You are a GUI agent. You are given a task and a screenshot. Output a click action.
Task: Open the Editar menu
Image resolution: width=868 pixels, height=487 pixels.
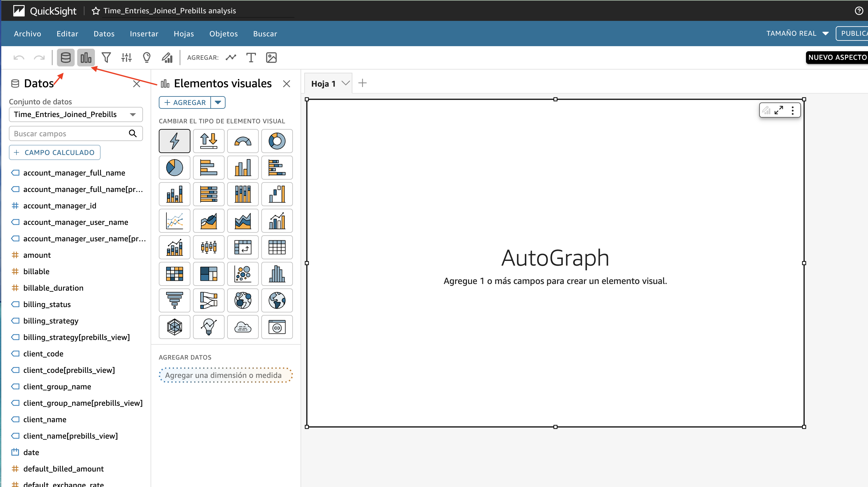coord(67,34)
